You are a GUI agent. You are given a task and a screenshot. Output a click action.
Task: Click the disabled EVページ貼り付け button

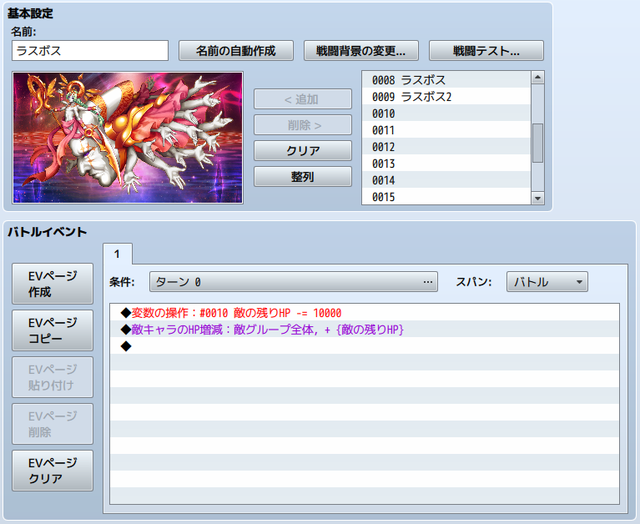pyautogui.click(x=53, y=377)
